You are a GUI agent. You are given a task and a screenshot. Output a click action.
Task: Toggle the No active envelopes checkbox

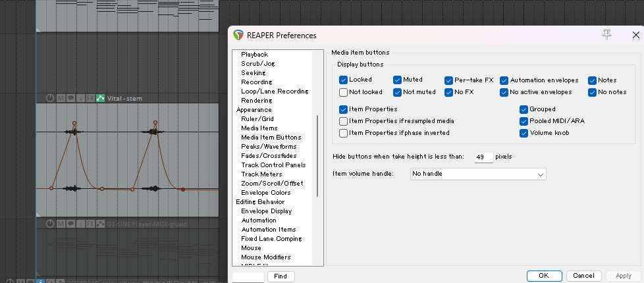point(504,92)
